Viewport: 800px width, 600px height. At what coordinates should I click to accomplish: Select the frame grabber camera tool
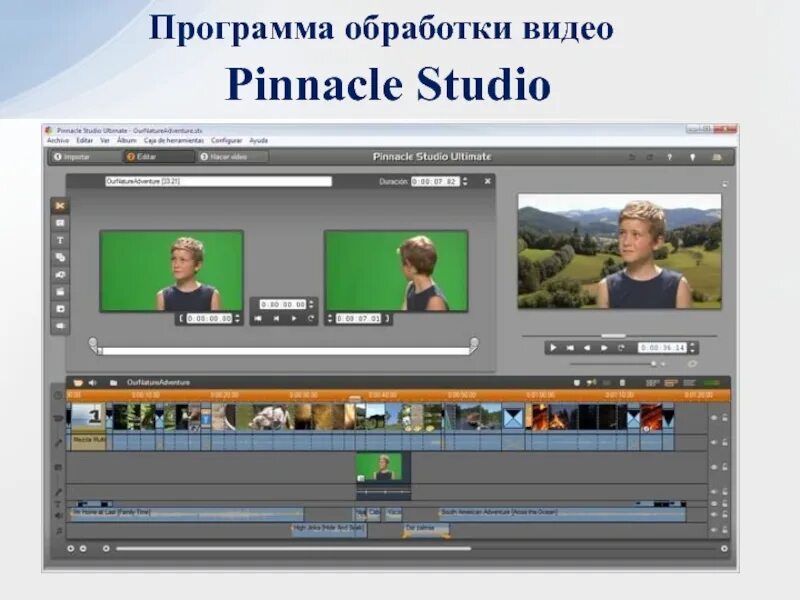[60, 274]
